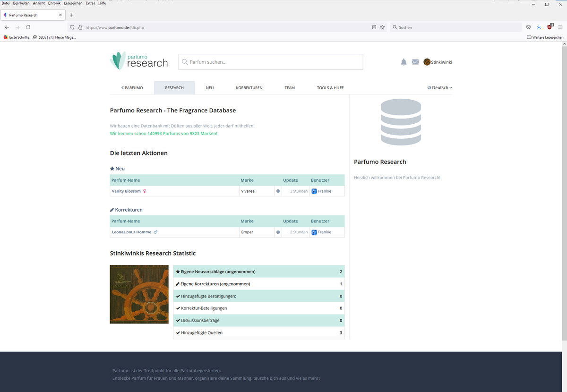
Task: Bookmark this page with the star icon
Action: point(382,27)
